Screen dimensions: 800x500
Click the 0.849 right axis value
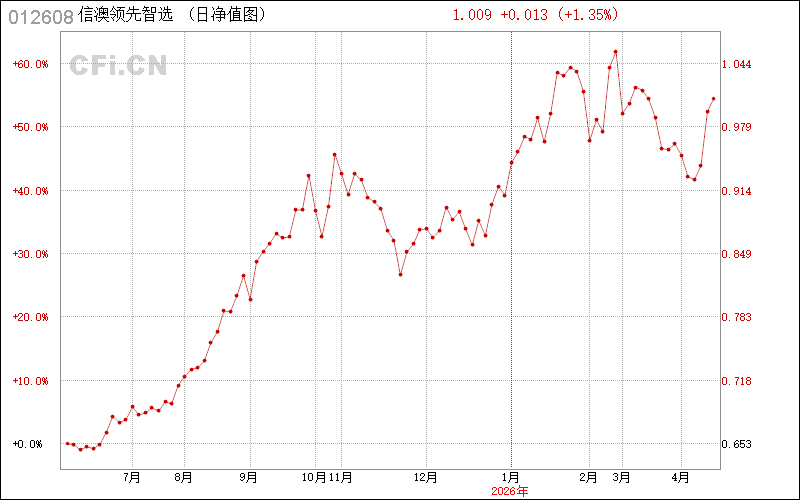[x=741, y=254]
